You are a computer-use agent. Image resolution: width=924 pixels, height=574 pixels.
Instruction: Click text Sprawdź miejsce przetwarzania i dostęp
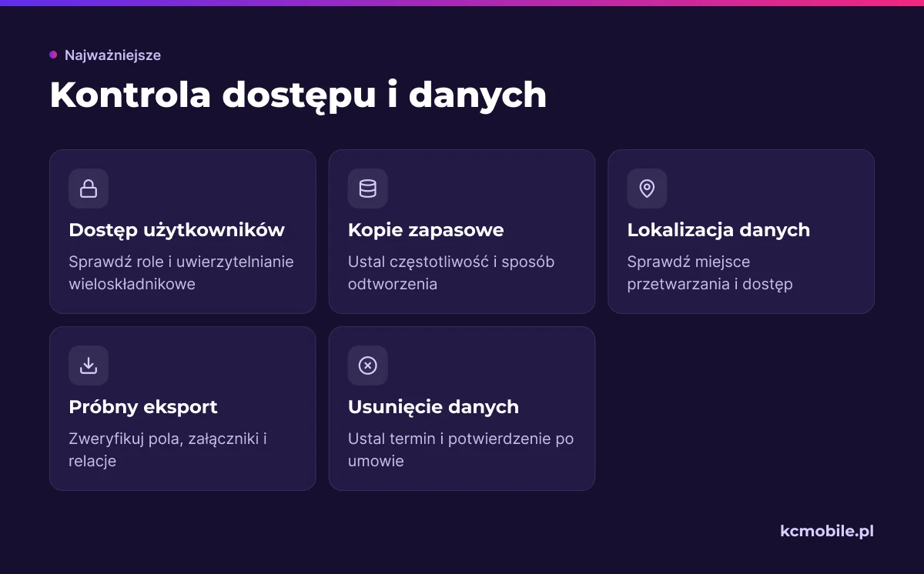[x=710, y=273]
